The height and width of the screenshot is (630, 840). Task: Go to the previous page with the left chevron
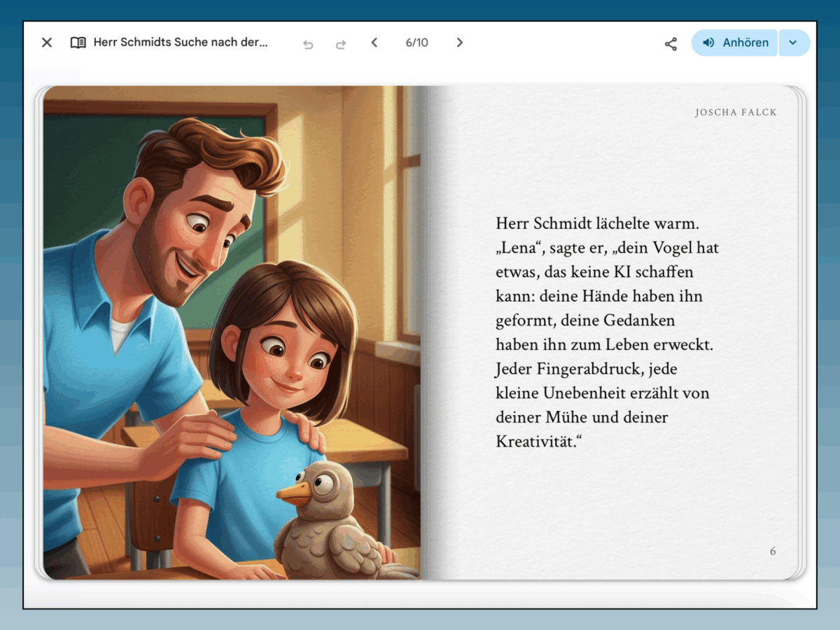[374, 43]
